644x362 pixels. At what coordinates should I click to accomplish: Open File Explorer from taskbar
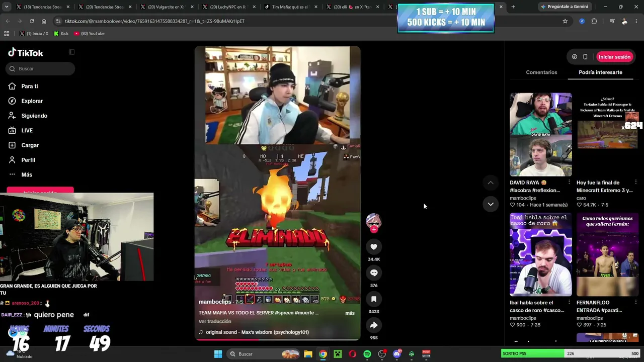[x=308, y=354]
